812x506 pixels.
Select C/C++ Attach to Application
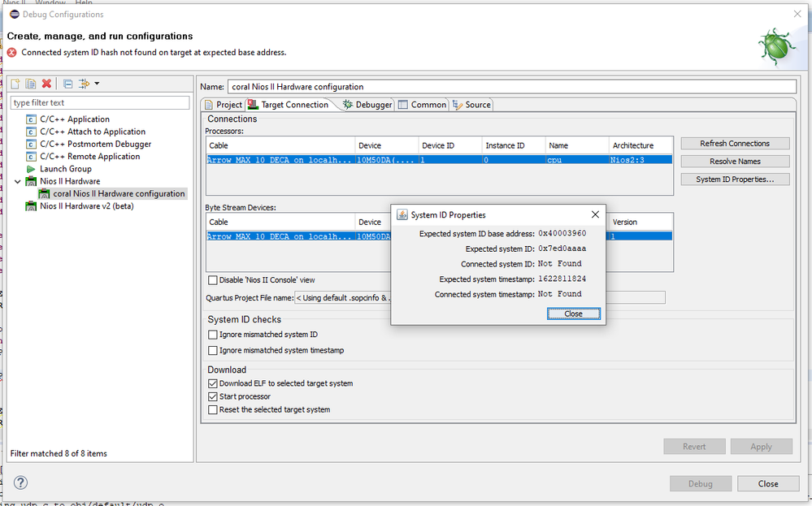(x=93, y=132)
